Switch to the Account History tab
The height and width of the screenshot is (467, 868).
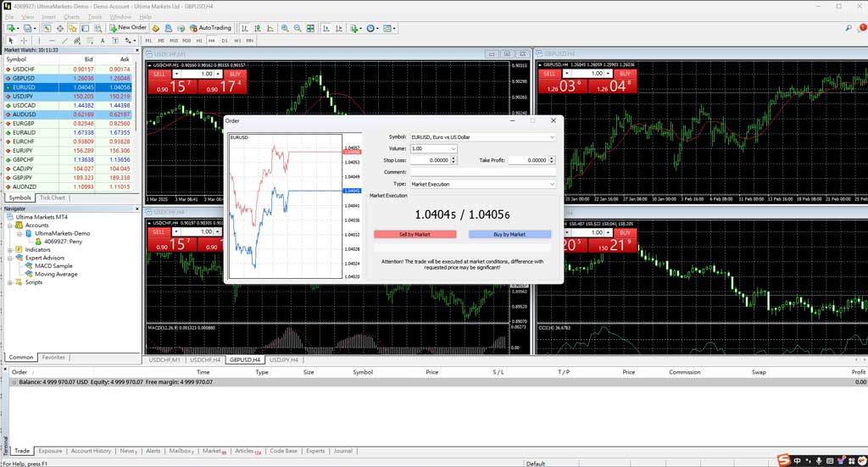click(91, 451)
